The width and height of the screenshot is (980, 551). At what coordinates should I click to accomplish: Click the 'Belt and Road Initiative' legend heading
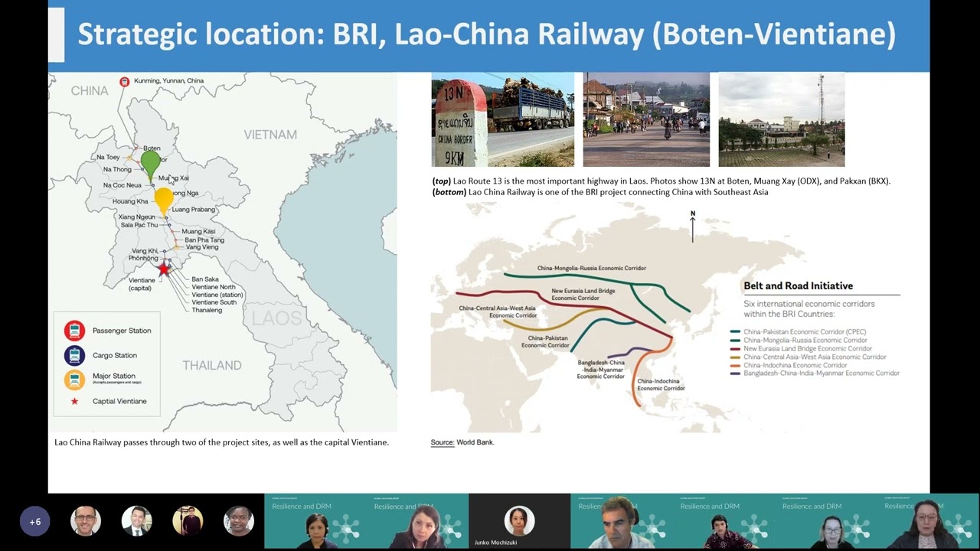point(798,285)
